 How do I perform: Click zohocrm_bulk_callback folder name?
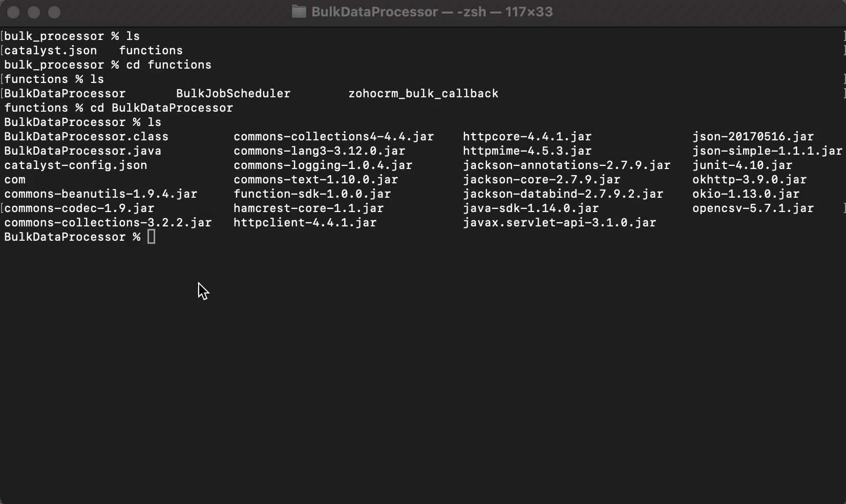point(423,94)
